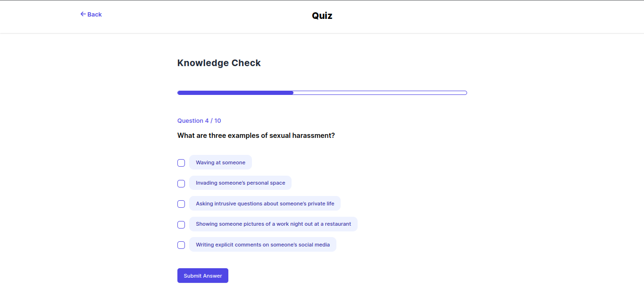Check the box for invading personal space

(x=181, y=184)
